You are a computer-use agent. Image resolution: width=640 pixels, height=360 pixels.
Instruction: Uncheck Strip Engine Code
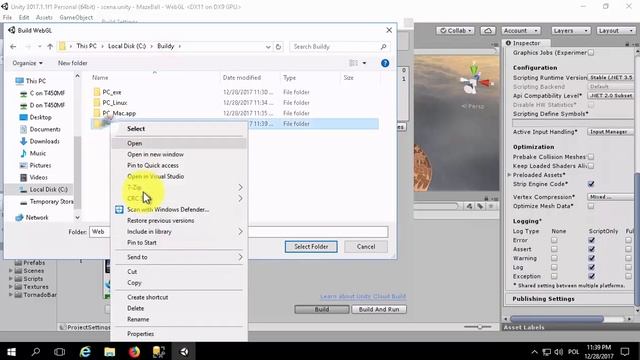(591, 184)
